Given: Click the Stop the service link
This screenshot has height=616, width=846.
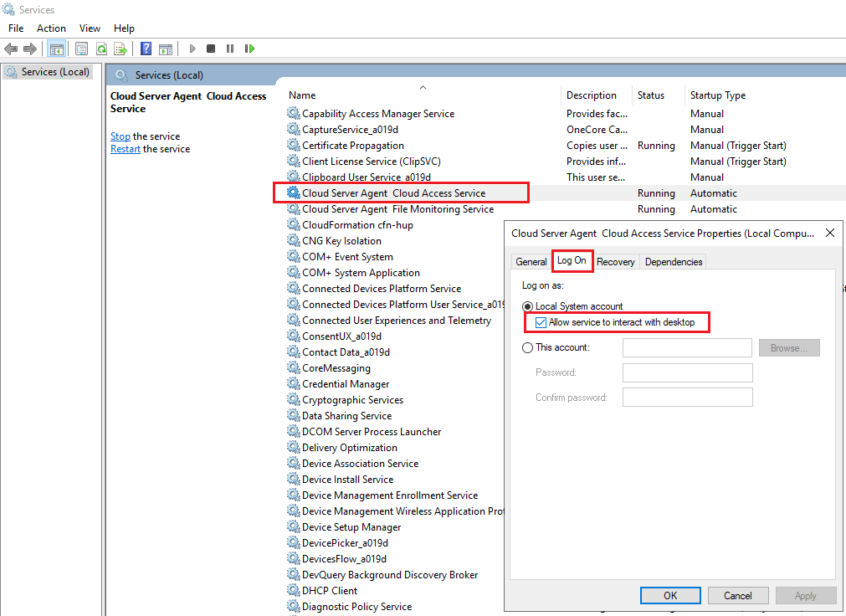Looking at the screenshot, I should click(120, 136).
